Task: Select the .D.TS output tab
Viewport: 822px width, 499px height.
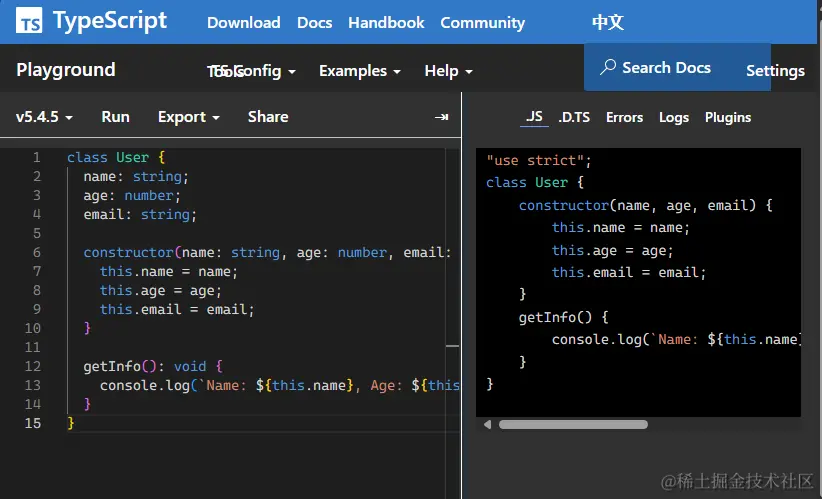Action: (x=574, y=117)
